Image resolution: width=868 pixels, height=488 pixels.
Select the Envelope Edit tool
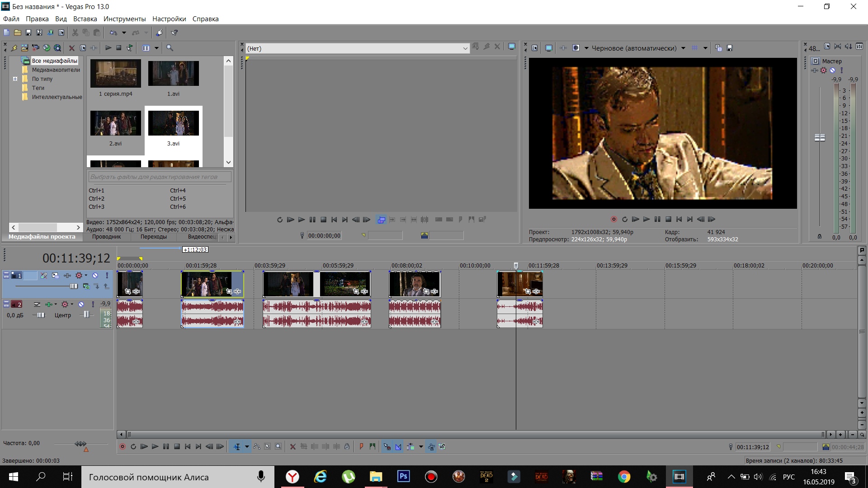pyautogui.click(x=257, y=446)
